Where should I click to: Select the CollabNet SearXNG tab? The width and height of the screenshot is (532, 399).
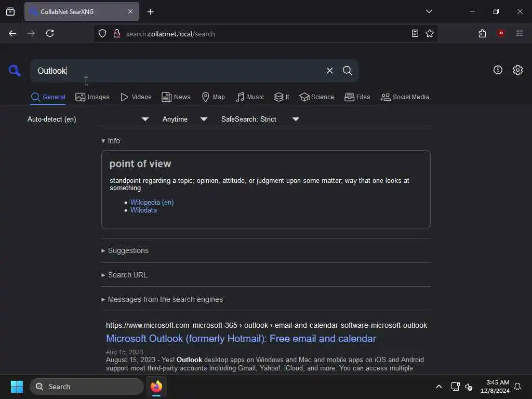pos(82,11)
